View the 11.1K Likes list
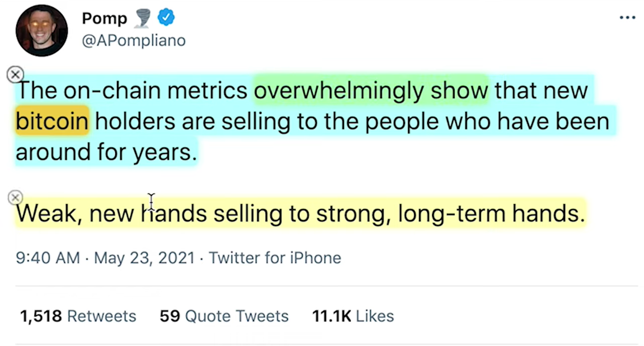The image size is (644, 346). [353, 316]
